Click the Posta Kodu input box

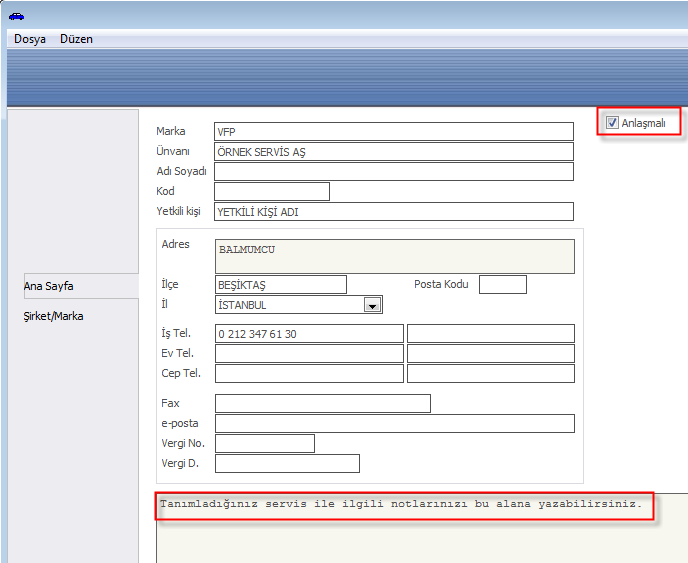502,285
